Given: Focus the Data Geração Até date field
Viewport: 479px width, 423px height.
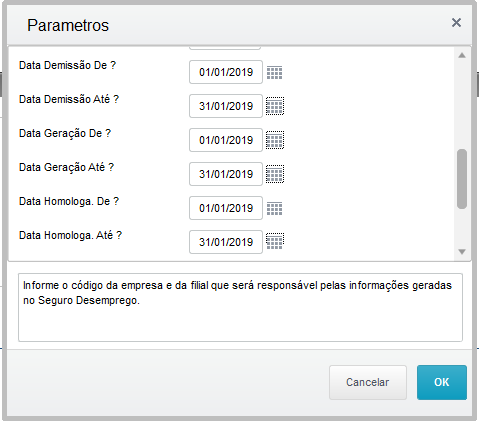Looking at the screenshot, I should pyautogui.click(x=226, y=174).
